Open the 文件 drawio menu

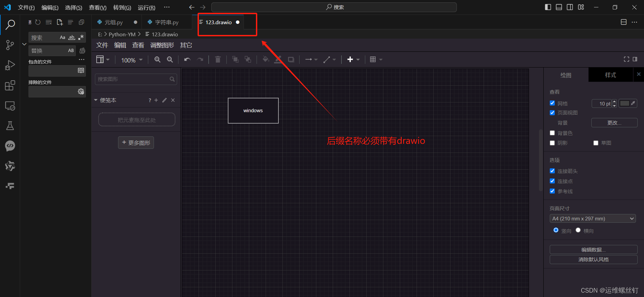tap(102, 45)
